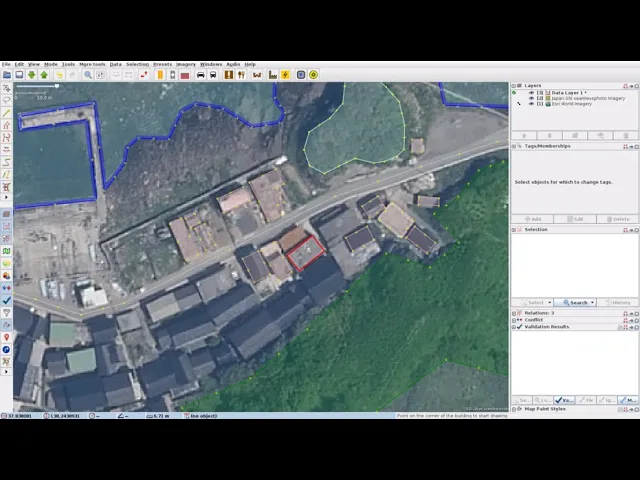Click the green active-layer indicator for Data Layer 1
Image resolution: width=640 pixels, height=480 pixels.
click(x=514, y=93)
